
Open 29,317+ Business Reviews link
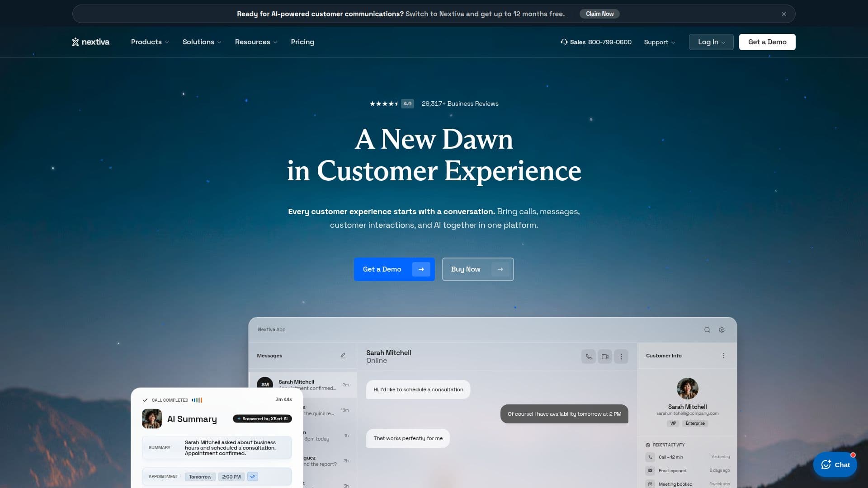pos(460,103)
